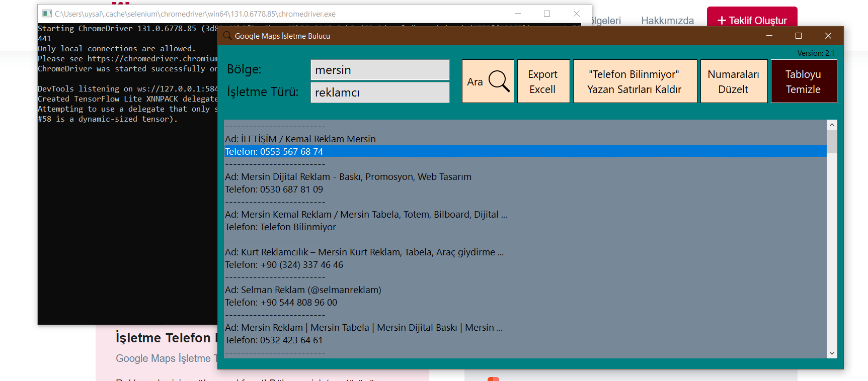
Task: Select the row "Telefon: 0530 687 81 09"
Action: pyautogui.click(x=525, y=189)
